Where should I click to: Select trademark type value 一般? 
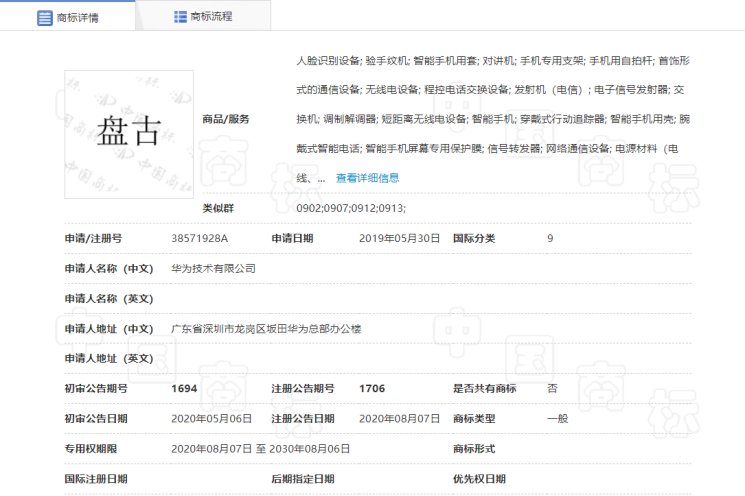point(557,419)
